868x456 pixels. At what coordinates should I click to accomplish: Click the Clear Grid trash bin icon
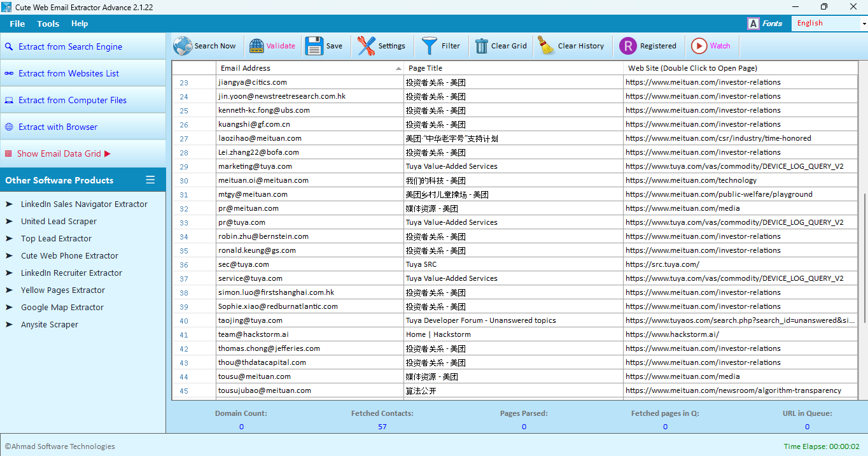click(x=482, y=46)
